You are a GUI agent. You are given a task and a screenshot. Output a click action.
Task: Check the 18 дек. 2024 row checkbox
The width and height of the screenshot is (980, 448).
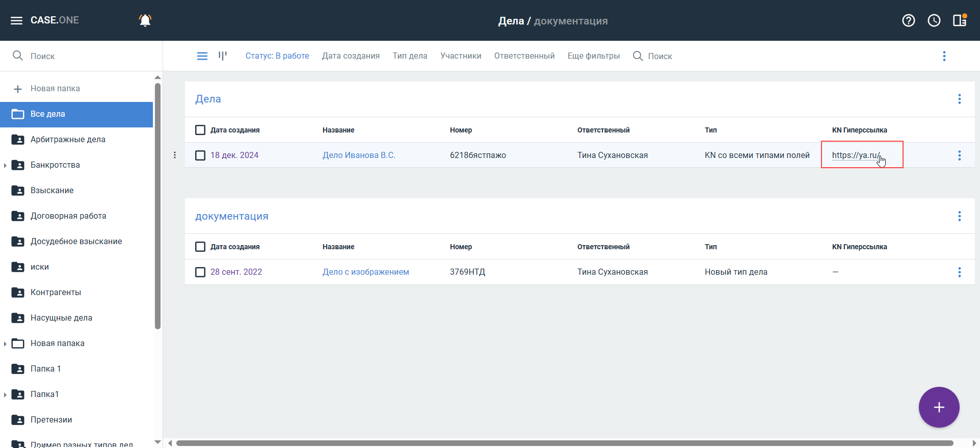pos(200,155)
